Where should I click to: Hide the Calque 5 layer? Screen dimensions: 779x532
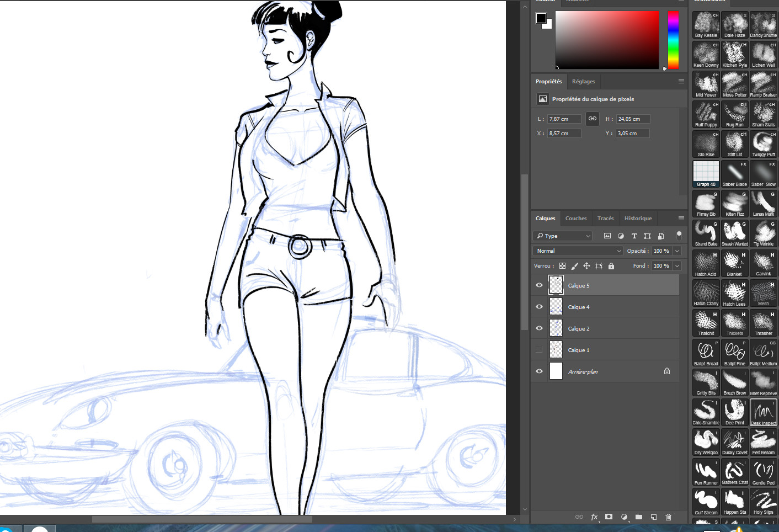click(539, 285)
